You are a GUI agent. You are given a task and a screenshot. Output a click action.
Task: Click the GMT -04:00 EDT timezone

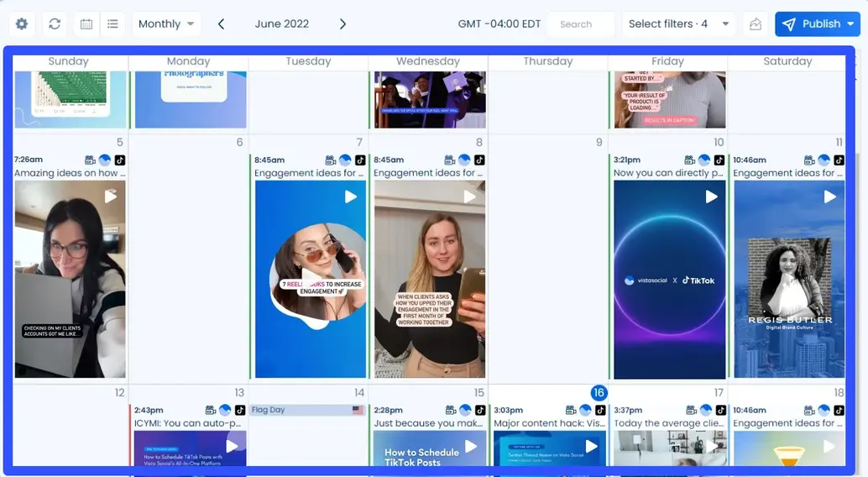click(x=499, y=24)
